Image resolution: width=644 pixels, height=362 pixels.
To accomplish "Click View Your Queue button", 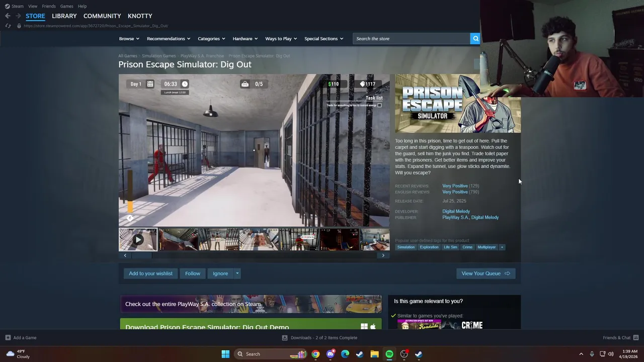I will (486, 274).
